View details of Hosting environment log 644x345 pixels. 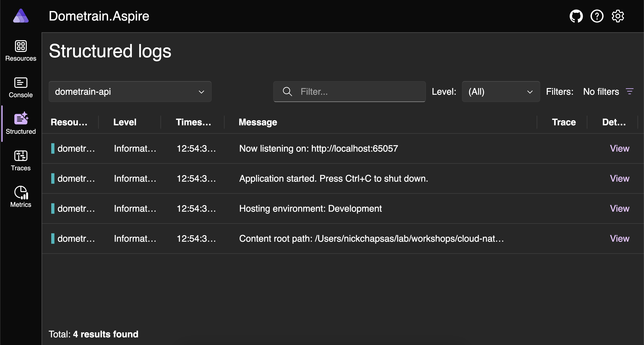619,208
